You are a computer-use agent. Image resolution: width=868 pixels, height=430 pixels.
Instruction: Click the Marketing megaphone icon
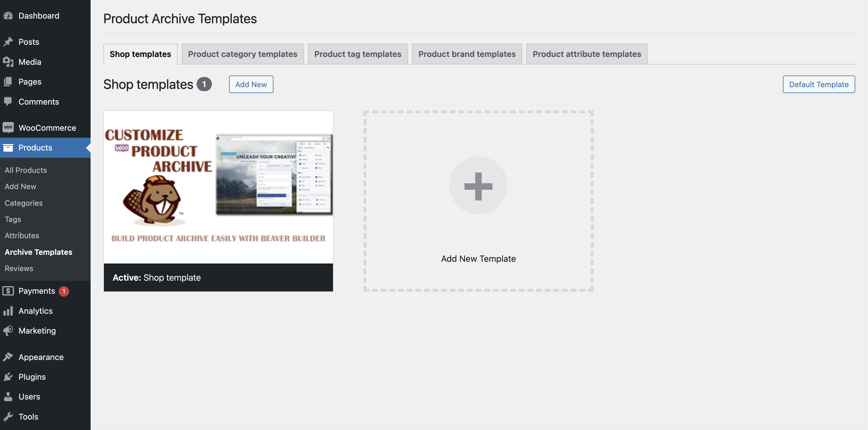[8, 331]
